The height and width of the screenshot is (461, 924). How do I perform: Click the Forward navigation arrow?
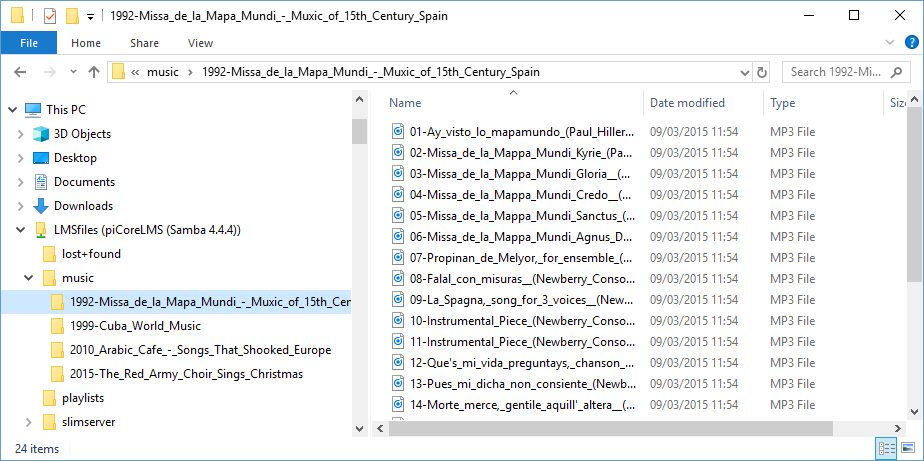[50, 72]
